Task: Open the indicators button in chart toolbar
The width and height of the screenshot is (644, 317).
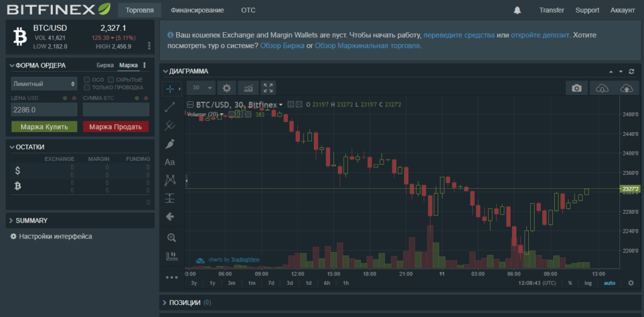Action: click(248, 88)
